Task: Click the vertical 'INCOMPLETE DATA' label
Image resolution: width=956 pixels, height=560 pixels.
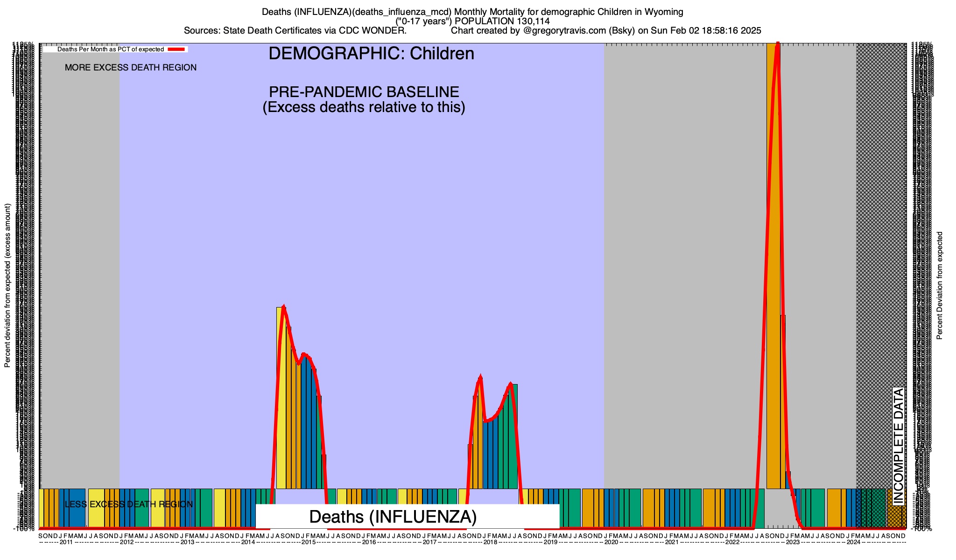Action: (898, 446)
